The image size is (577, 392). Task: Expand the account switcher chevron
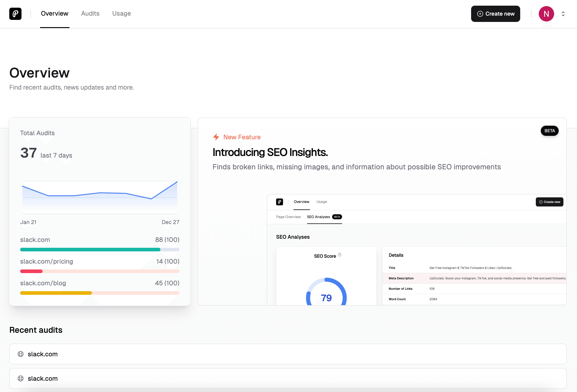point(563,14)
